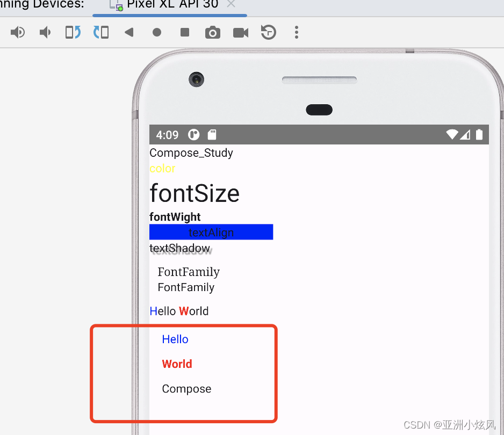Tap the cellular signal icon in the status bar
504x435 pixels.
(x=465, y=134)
